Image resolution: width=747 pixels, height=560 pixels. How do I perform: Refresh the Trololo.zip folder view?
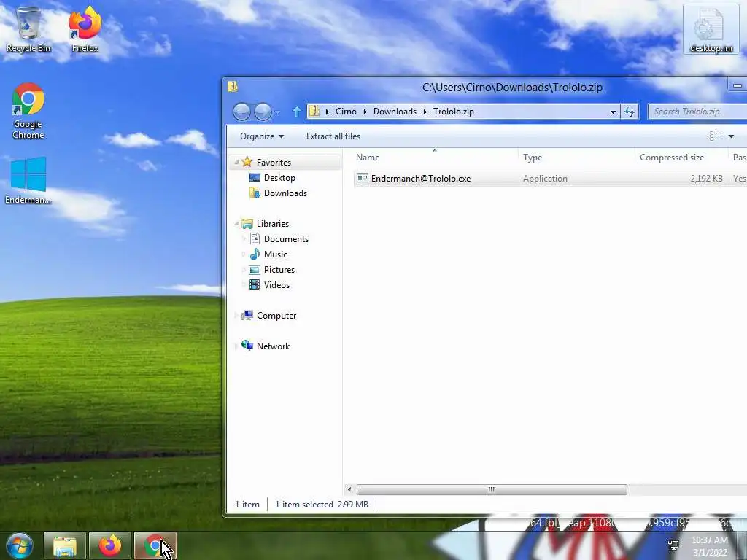(630, 112)
